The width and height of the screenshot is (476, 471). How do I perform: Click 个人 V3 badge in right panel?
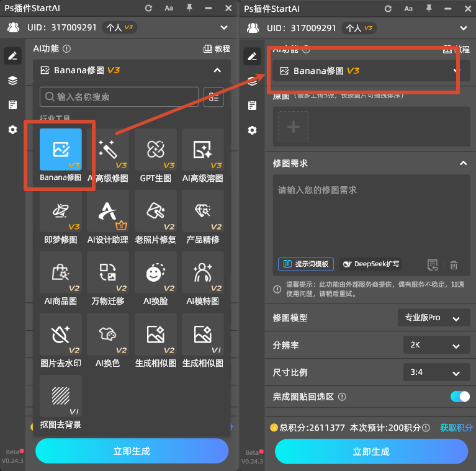tap(359, 28)
